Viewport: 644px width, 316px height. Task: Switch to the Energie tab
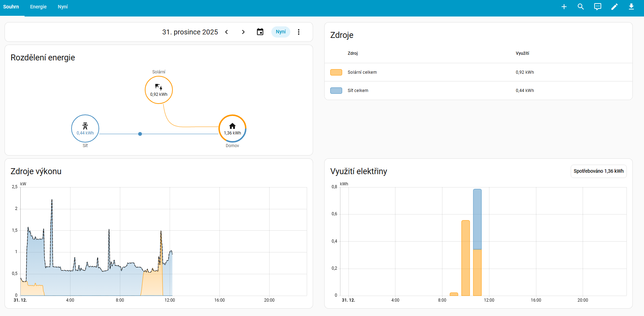(38, 7)
